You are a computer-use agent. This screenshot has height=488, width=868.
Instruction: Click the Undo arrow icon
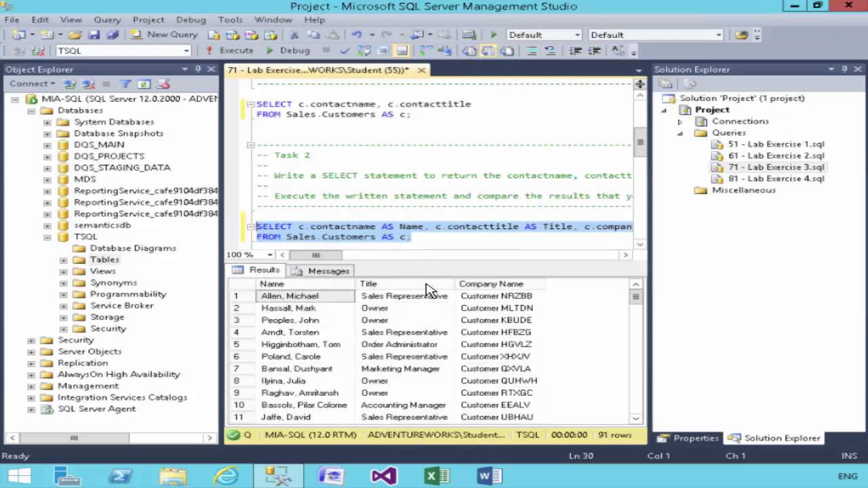pyautogui.click(x=357, y=35)
